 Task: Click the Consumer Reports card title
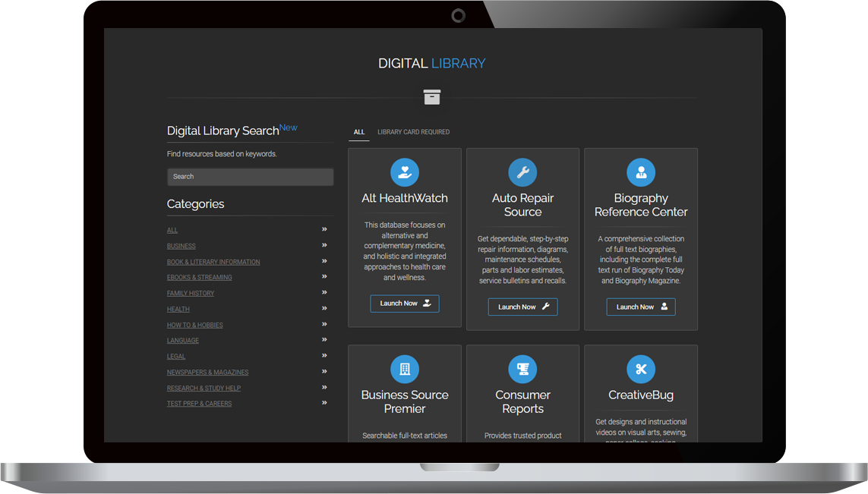click(522, 401)
